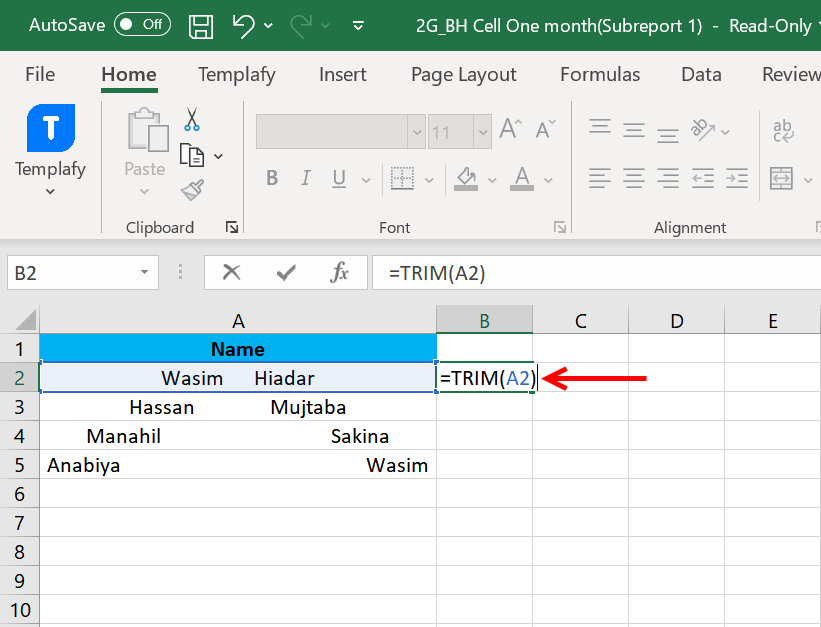Open the Font Color picker
The image size is (821, 627).
521,178
